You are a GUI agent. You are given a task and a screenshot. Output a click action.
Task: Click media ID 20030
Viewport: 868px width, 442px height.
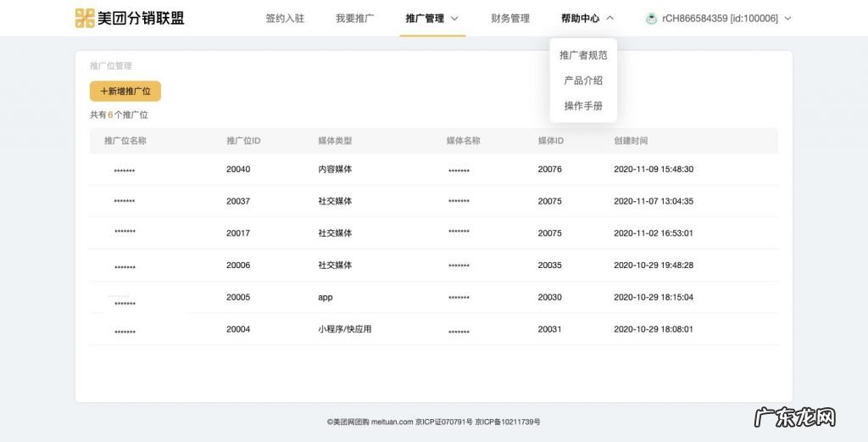click(549, 298)
